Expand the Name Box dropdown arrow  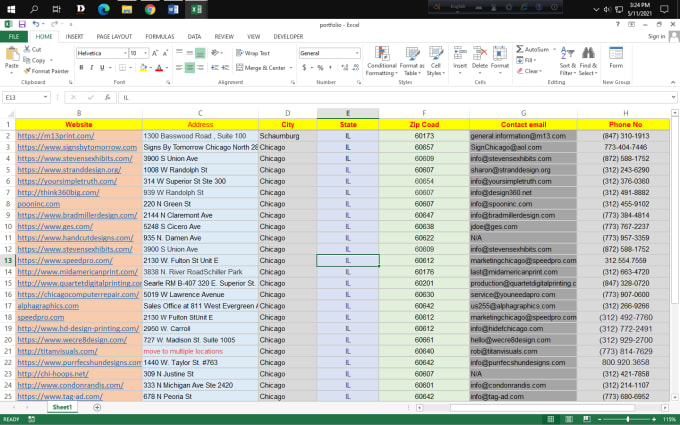point(45,98)
